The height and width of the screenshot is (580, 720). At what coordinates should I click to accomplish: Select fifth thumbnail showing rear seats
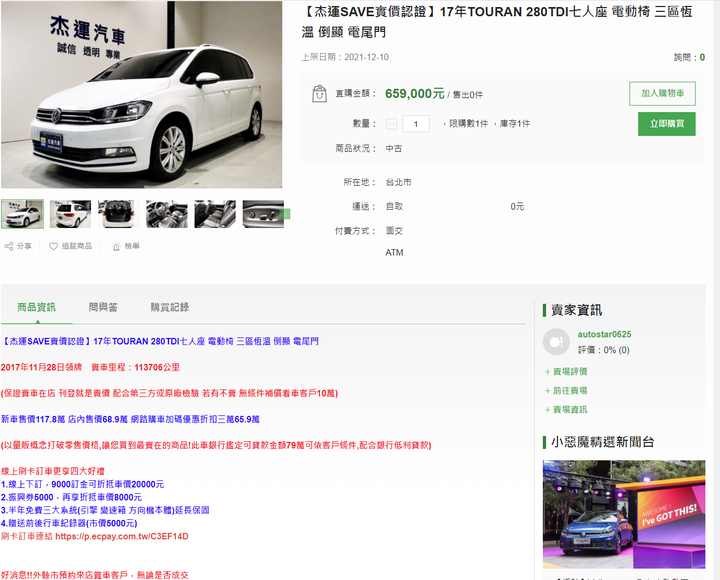(x=215, y=214)
